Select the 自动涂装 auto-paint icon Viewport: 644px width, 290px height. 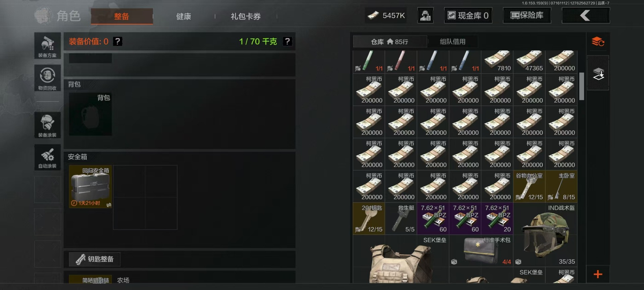[47, 157]
